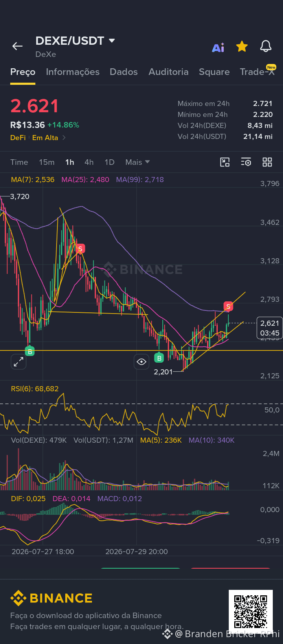Expand the Mais intervals dropdown
This screenshot has width=283, height=644.
click(138, 162)
